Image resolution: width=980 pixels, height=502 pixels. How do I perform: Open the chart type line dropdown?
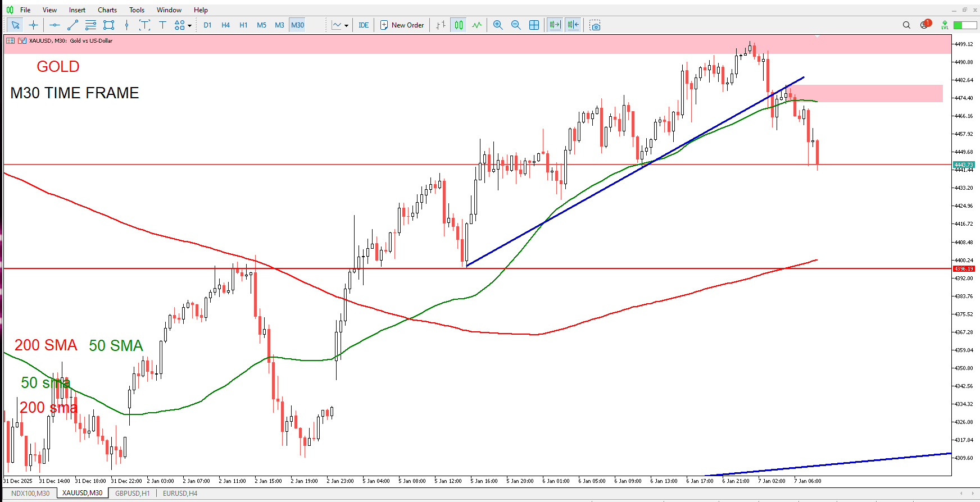pos(340,25)
